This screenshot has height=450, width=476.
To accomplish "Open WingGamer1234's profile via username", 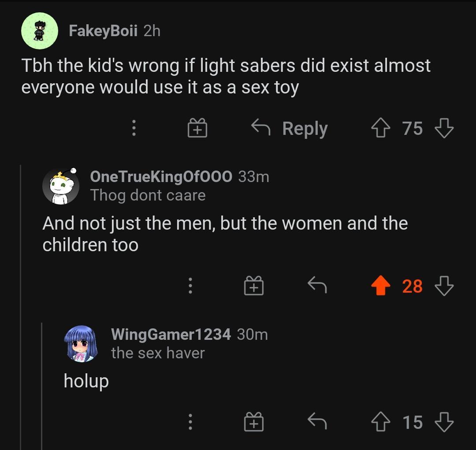I will [171, 335].
